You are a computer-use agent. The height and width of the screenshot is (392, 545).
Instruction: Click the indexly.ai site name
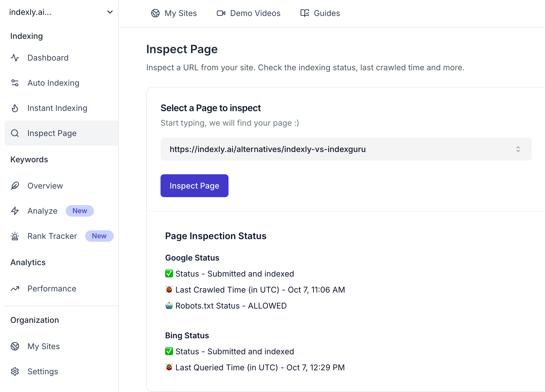click(30, 12)
